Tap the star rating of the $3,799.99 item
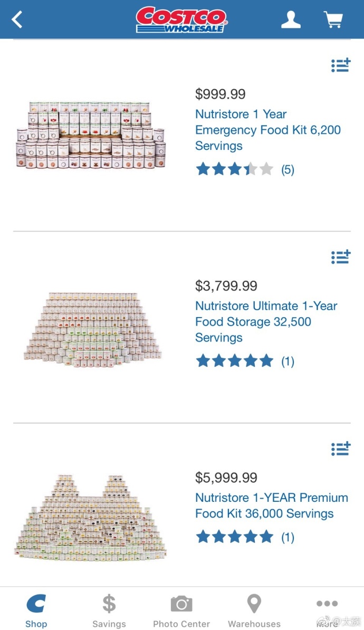 click(244, 361)
